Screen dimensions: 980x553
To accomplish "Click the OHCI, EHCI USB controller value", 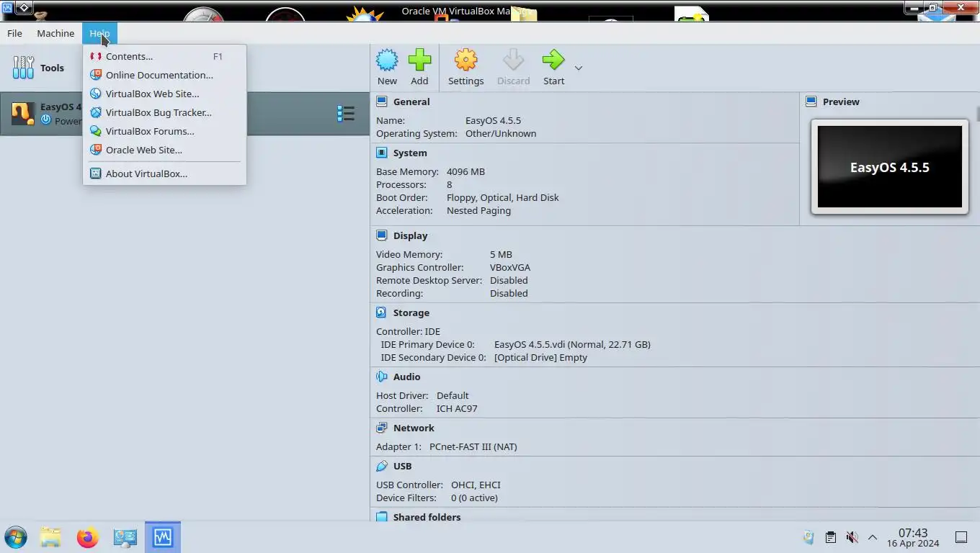I will point(476,485).
